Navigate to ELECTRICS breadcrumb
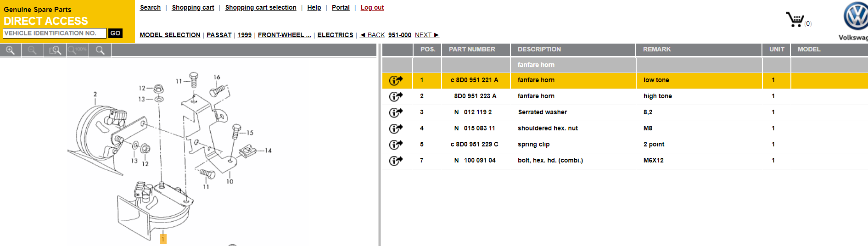The height and width of the screenshot is (246, 868). (x=335, y=35)
